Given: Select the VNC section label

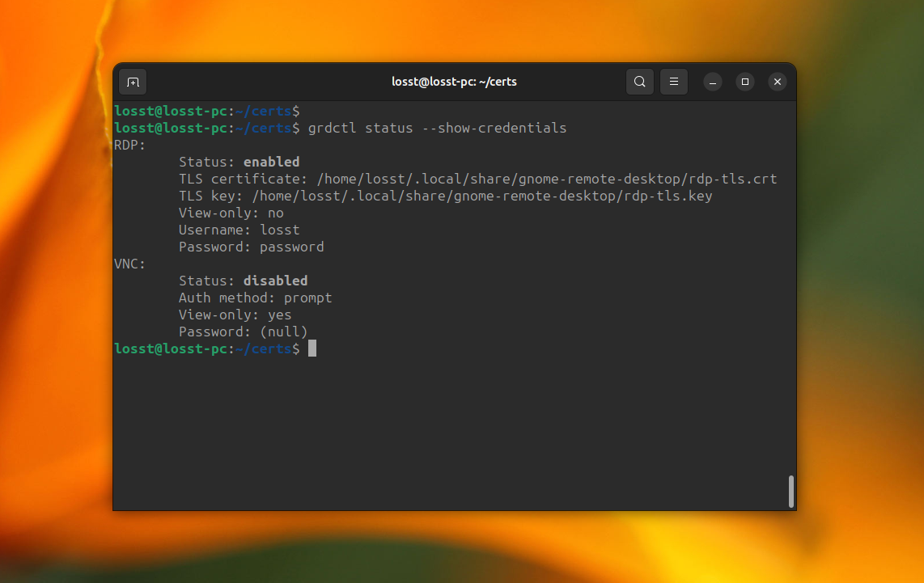Looking at the screenshot, I should tap(129, 264).
